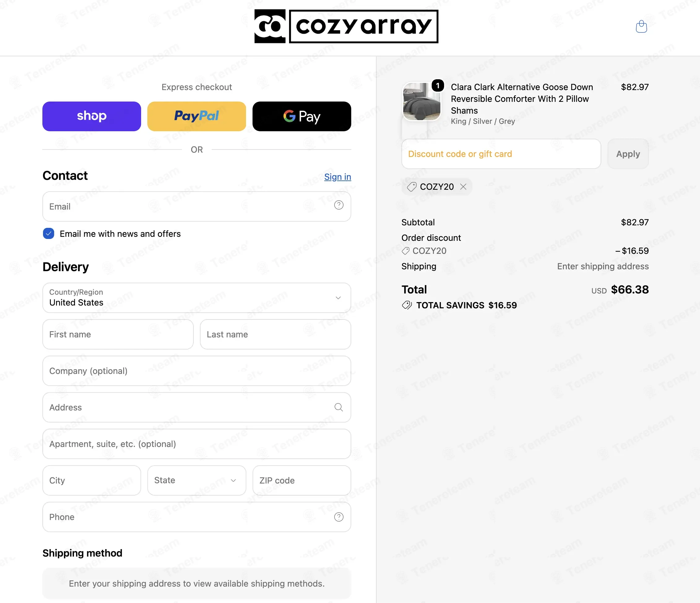Viewport: 700px width, 603px height.
Task: Click the Address search magnifier icon
Action: click(339, 407)
